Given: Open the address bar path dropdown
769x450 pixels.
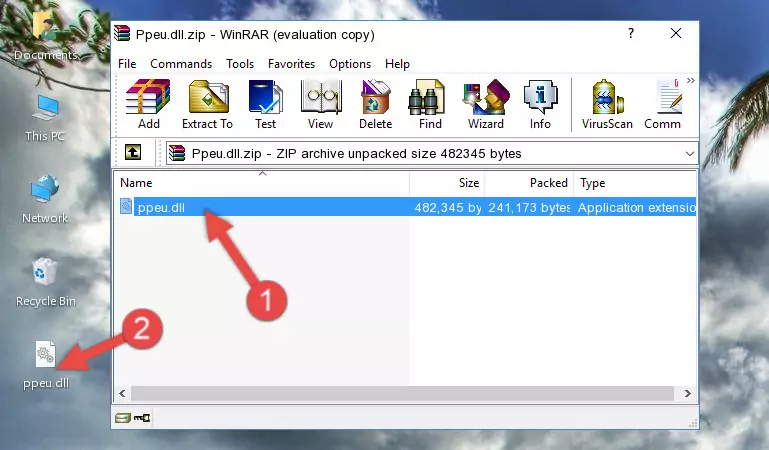Looking at the screenshot, I should click(x=690, y=153).
